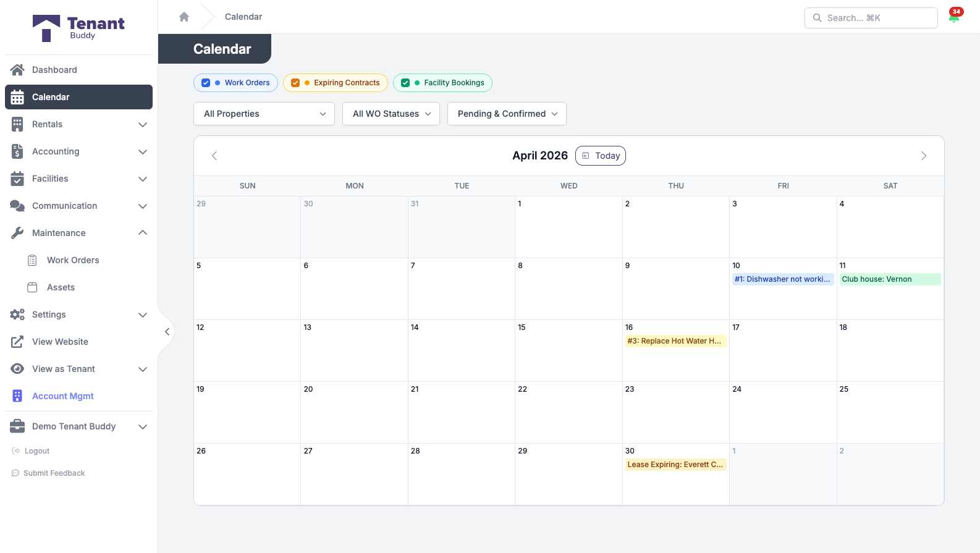Expand the Rentals chevron
The width and height of the screenshot is (980, 553).
(143, 124)
